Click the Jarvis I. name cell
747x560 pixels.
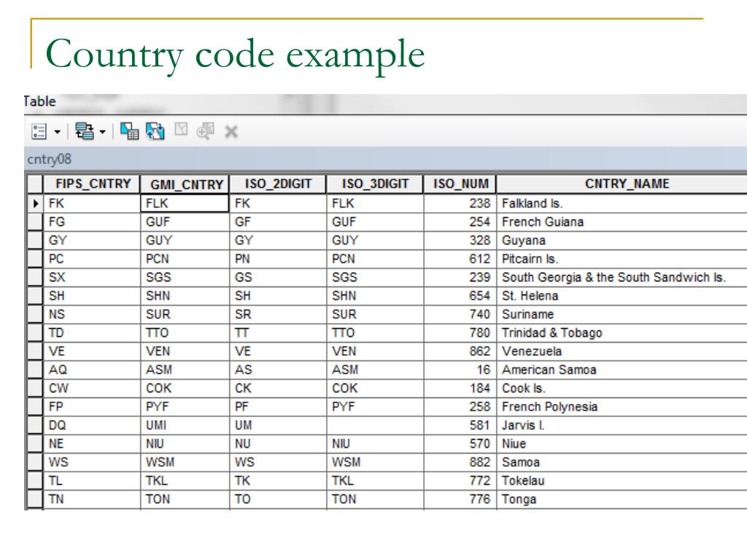pos(622,425)
